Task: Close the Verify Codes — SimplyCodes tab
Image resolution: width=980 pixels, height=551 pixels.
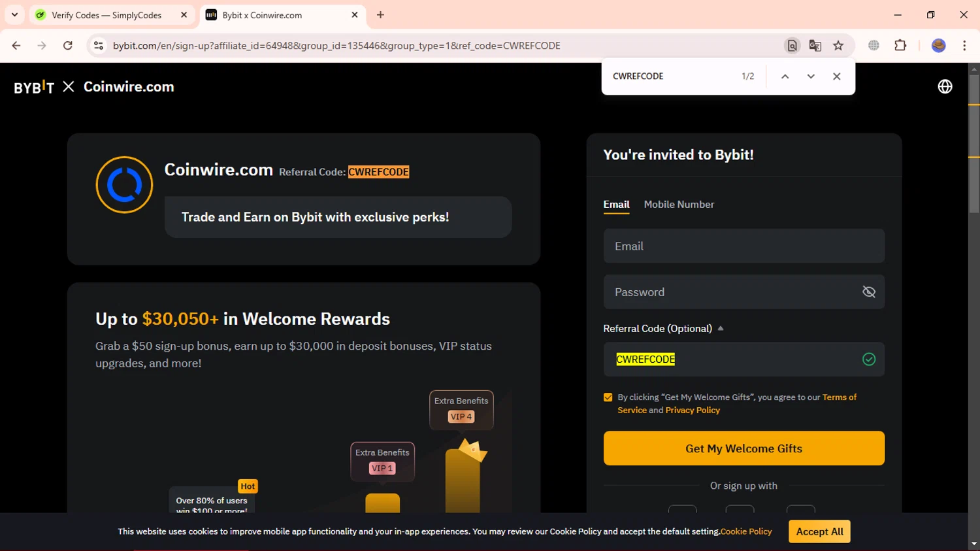Action: coord(184,15)
